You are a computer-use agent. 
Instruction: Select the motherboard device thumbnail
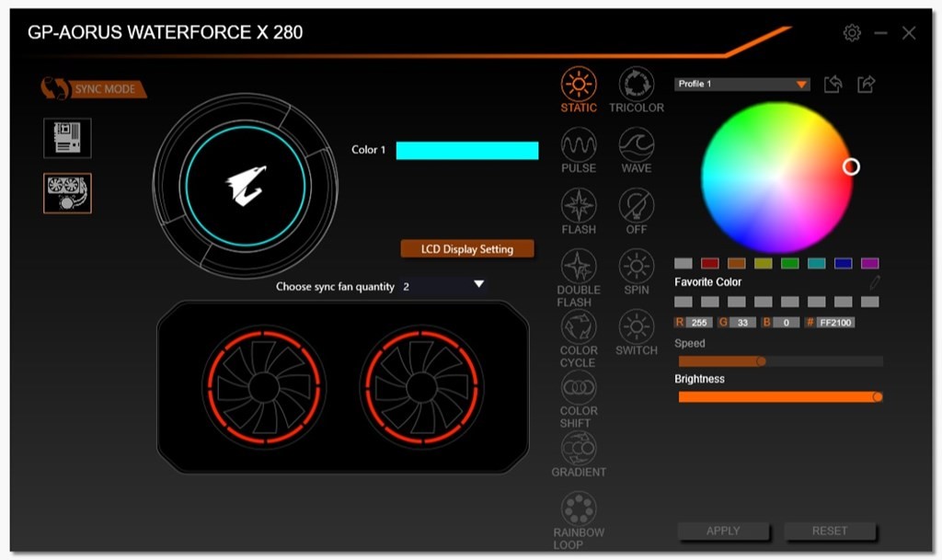[x=67, y=138]
